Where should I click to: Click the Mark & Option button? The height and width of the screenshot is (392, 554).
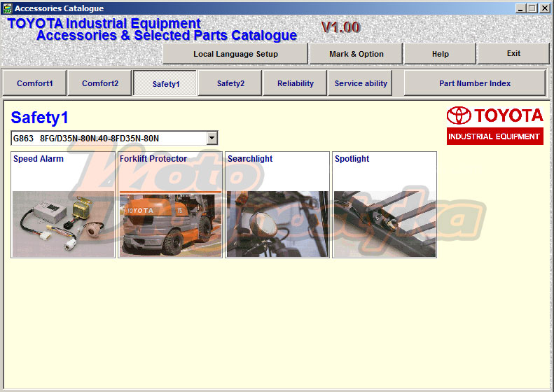pos(356,54)
